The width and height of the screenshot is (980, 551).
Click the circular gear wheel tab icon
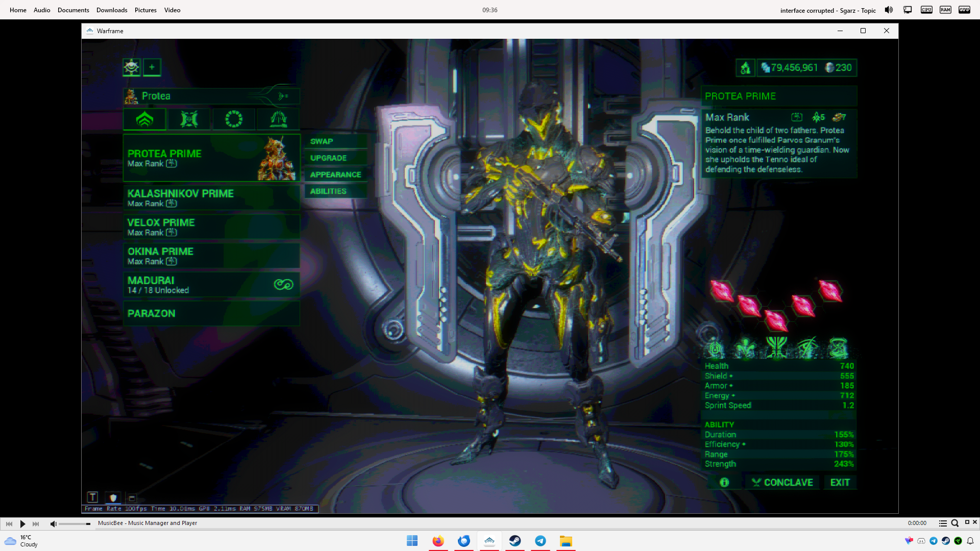[234, 119]
